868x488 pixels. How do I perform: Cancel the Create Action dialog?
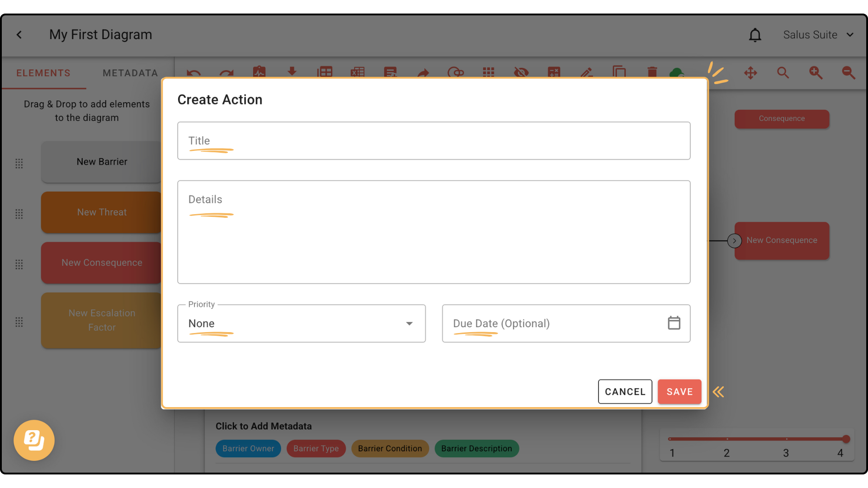click(625, 391)
